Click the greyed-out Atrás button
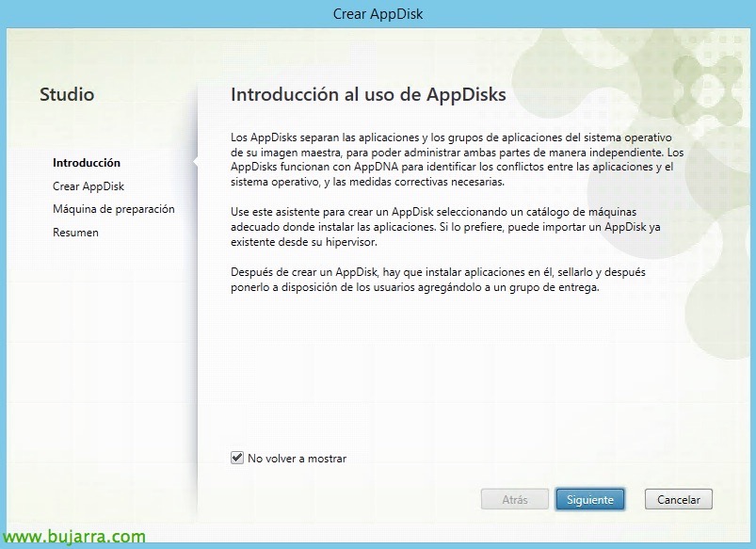Image resolution: width=756 pixels, height=549 pixels. point(514,499)
